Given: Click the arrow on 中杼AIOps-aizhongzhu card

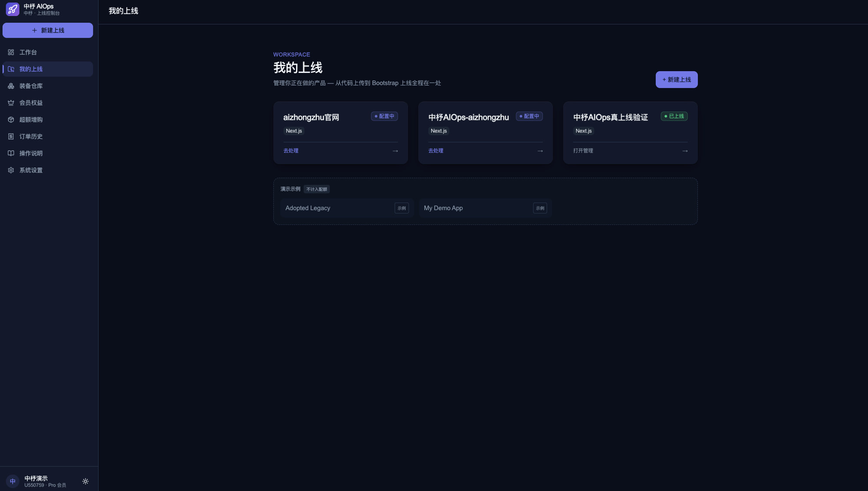Looking at the screenshot, I should 540,151.
